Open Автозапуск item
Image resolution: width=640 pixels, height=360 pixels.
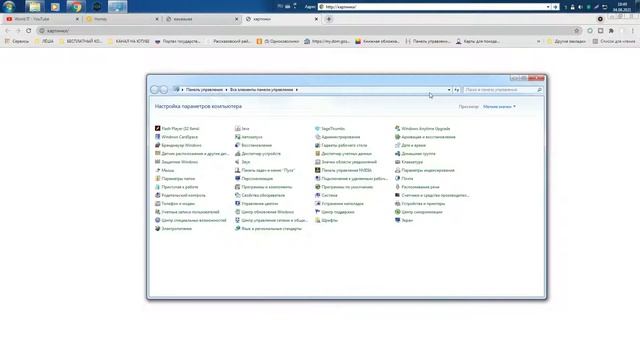point(249,137)
